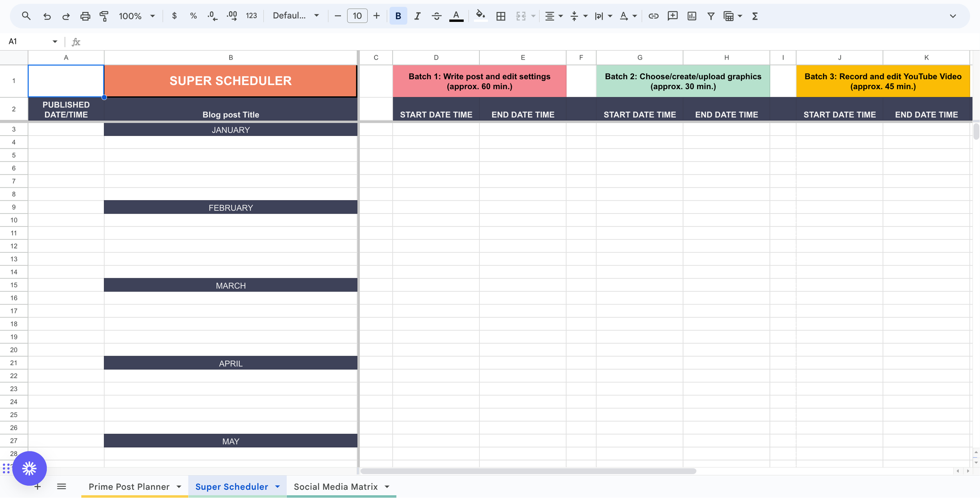The width and height of the screenshot is (980, 498).
Task: Open the fill color picker
Action: click(x=481, y=16)
